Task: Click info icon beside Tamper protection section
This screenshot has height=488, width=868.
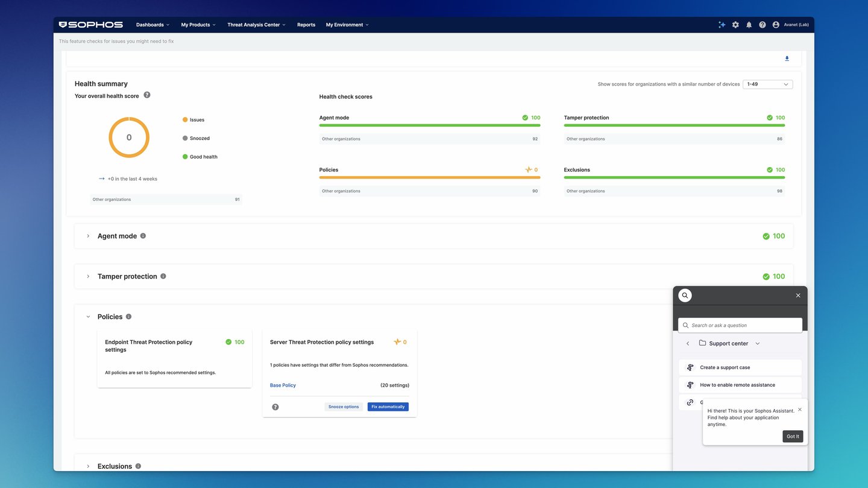Action: click(163, 276)
